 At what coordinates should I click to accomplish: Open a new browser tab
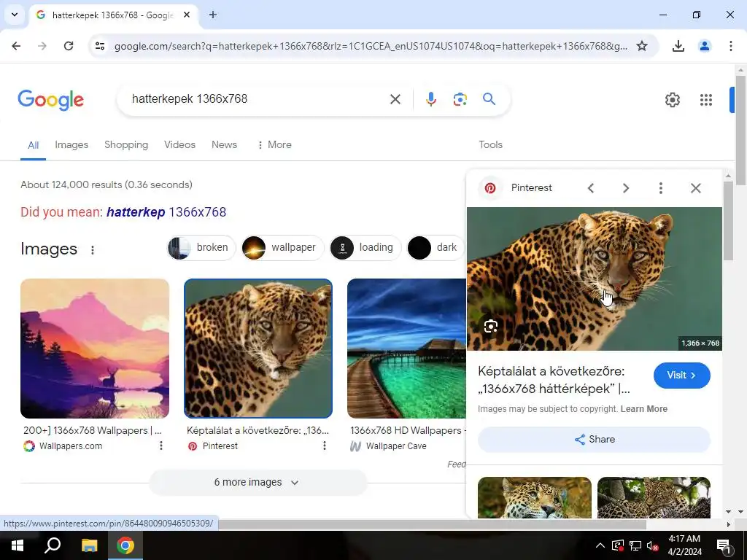[x=213, y=15]
